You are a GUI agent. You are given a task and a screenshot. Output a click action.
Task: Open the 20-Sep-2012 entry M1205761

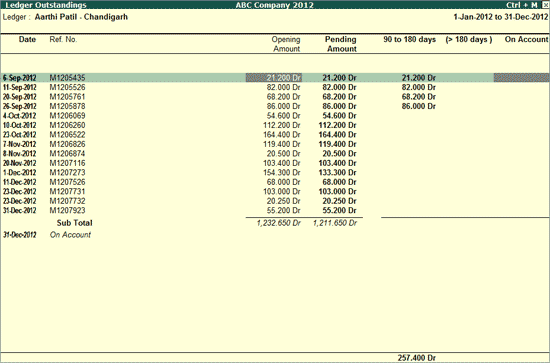point(275,97)
